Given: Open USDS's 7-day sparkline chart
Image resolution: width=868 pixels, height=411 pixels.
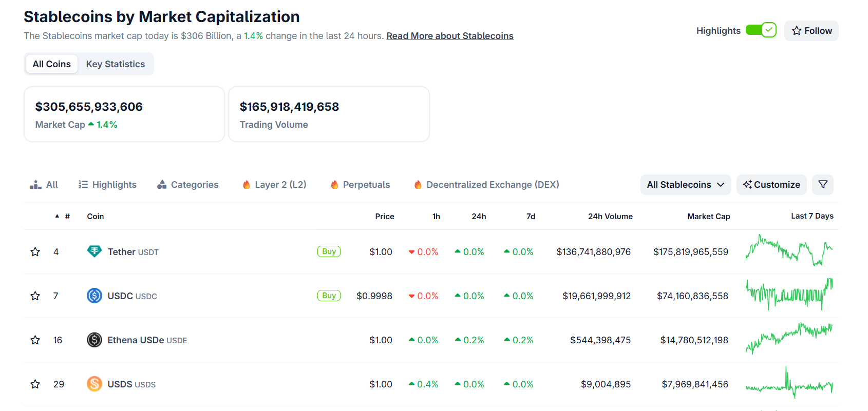Looking at the screenshot, I should (789, 383).
